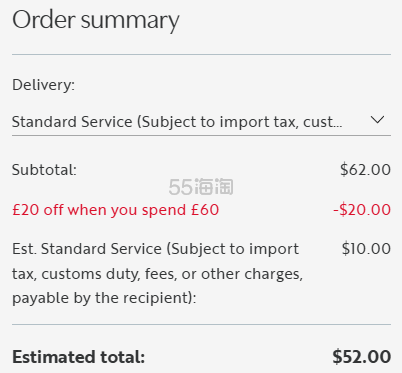Click the divider above Estimated total

click(201, 324)
